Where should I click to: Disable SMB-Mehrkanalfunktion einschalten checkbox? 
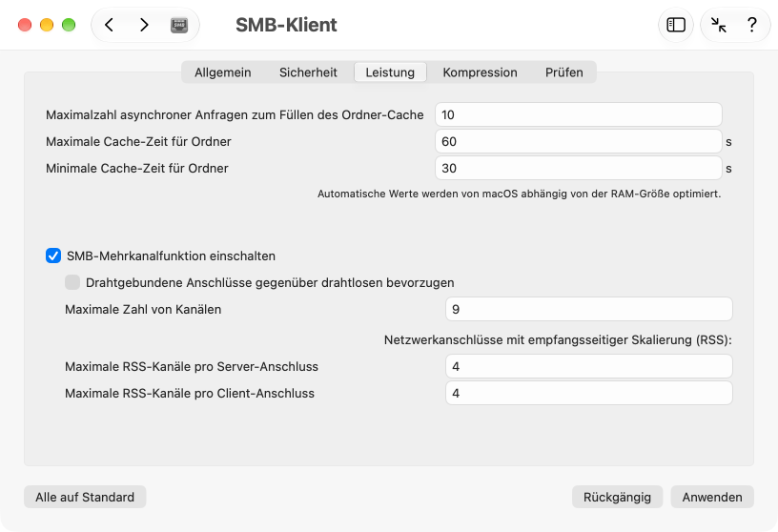pyautogui.click(x=53, y=256)
